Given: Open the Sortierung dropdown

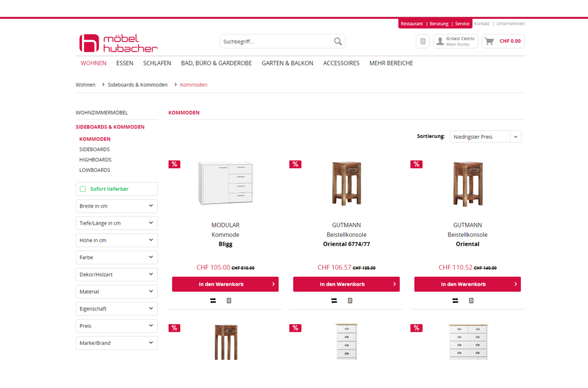Looking at the screenshot, I should coord(485,137).
